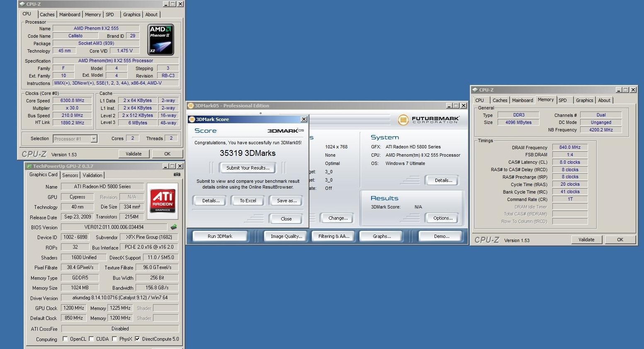
Task: Take a GPU-Z screenshot with the camera icon
Action: click(177, 174)
